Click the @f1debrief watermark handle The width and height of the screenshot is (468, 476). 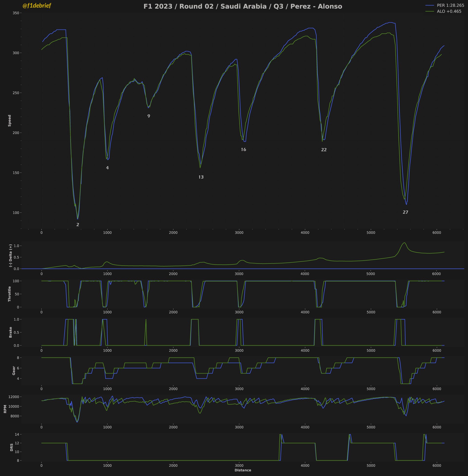(37, 6)
